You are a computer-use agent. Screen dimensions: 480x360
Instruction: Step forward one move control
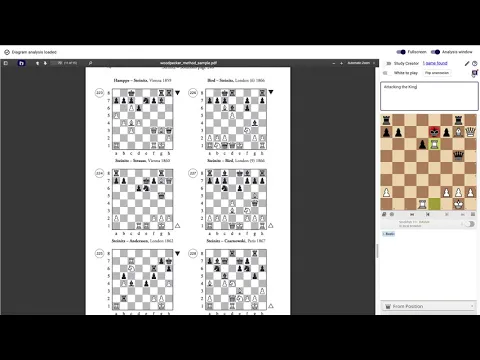pyautogui.click(x=447, y=214)
